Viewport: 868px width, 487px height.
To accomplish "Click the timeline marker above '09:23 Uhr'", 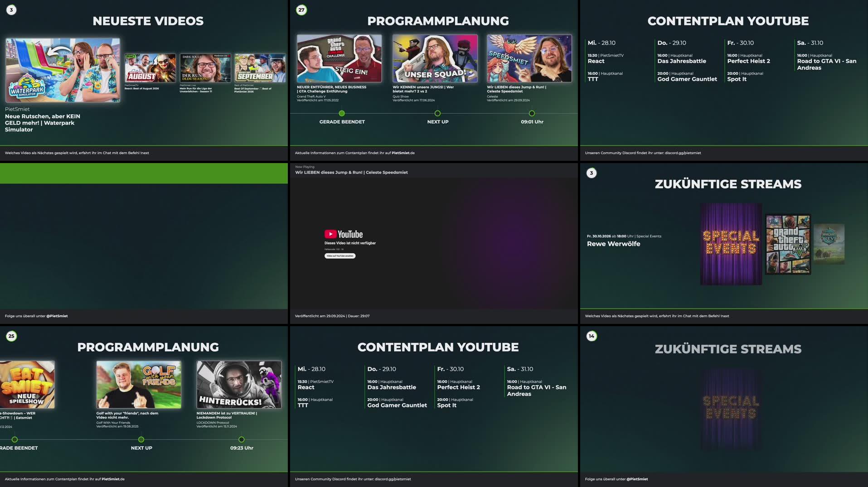I will coord(241,439).
